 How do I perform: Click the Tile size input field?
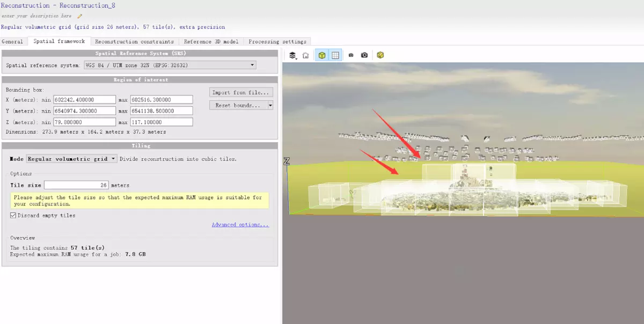click(76, 185)
